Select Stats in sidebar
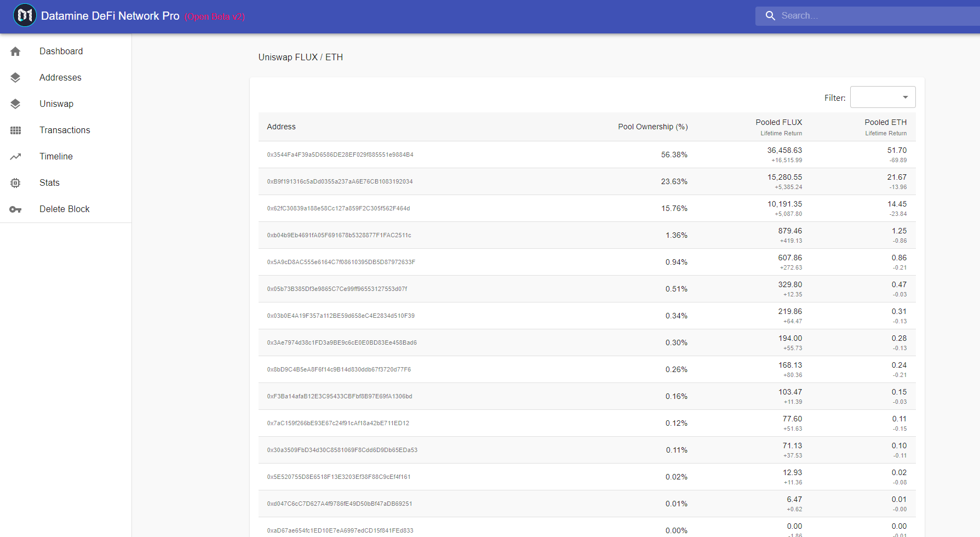This screenshot has height=537, width=980. 66,183
